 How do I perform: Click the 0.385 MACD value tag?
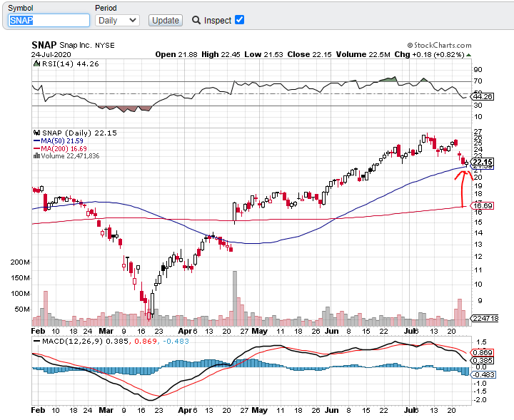tap(482, 360)
